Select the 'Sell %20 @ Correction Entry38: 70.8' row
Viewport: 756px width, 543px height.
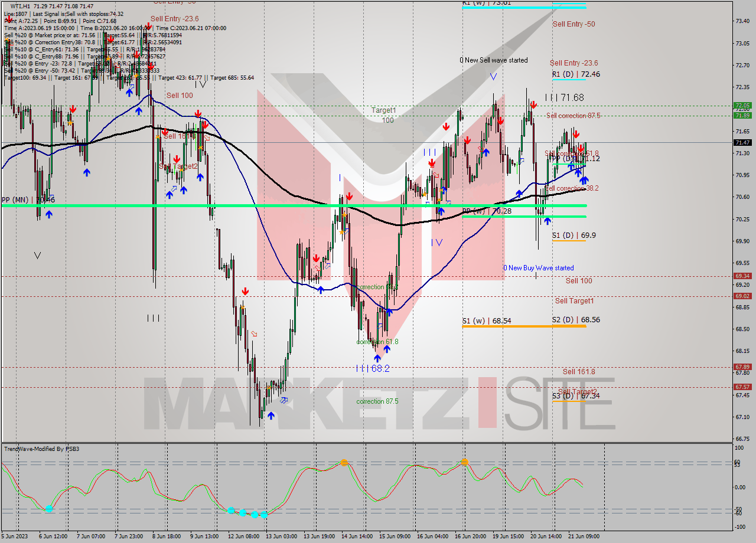[50, 42]
